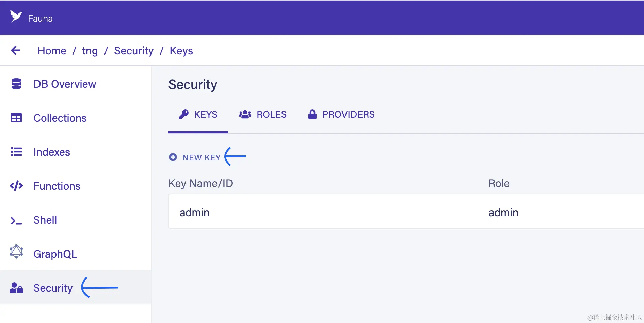
Task: Open Collections in the sidebar
Action: (x=60, y=118)
